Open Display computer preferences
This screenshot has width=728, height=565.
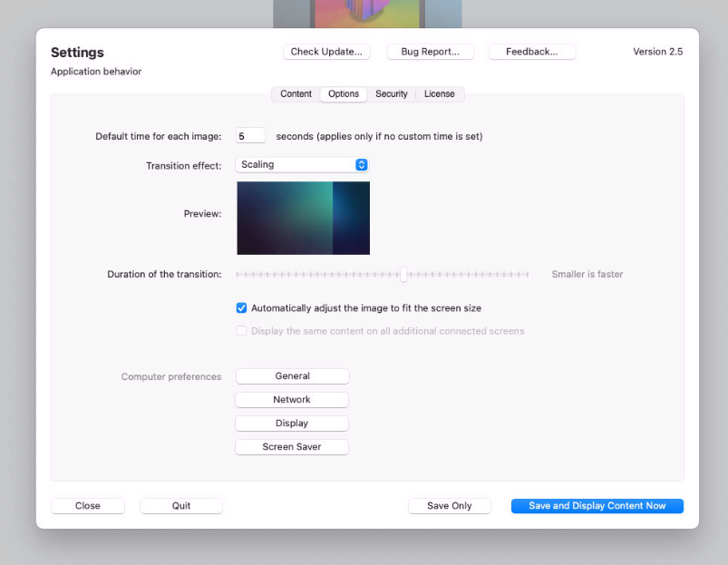tap(292, 424)
